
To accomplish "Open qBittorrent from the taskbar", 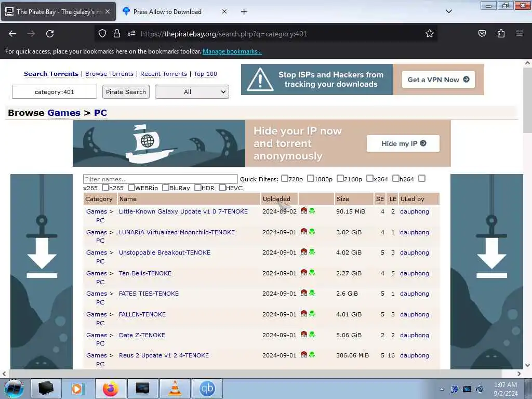I will 207,389.
